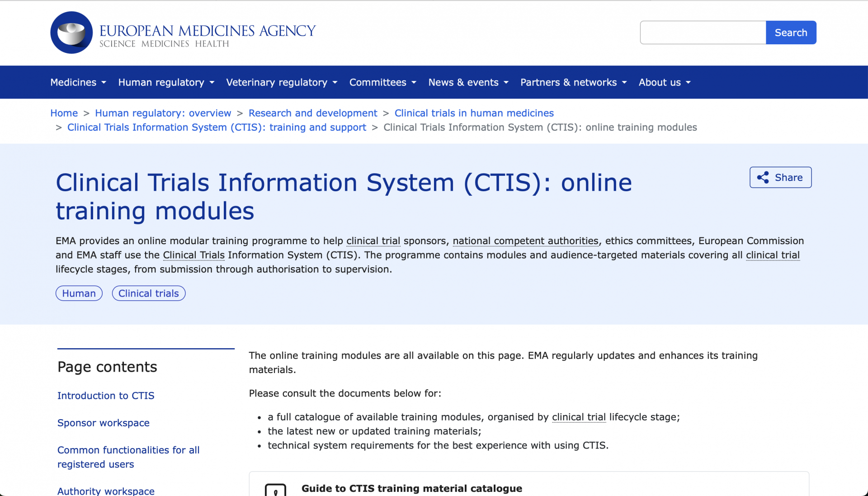Image resolution: width=868 pixels, height=496 pixels.
Task: Click the blue Search button
Action: click(791, 33)
